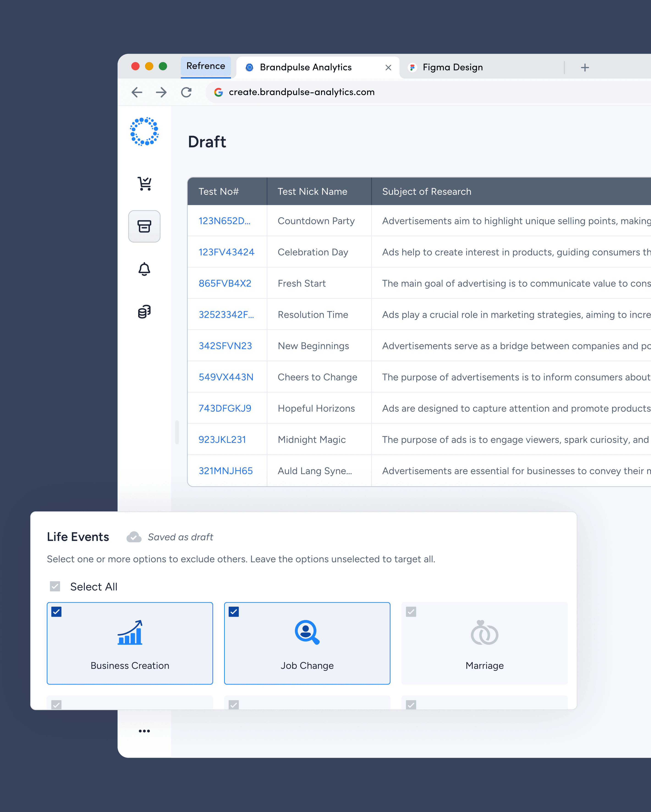Click subject text starting 'The main goal of advertising'
The height and width of the screenshot is (812, 651).
[516, 284]
